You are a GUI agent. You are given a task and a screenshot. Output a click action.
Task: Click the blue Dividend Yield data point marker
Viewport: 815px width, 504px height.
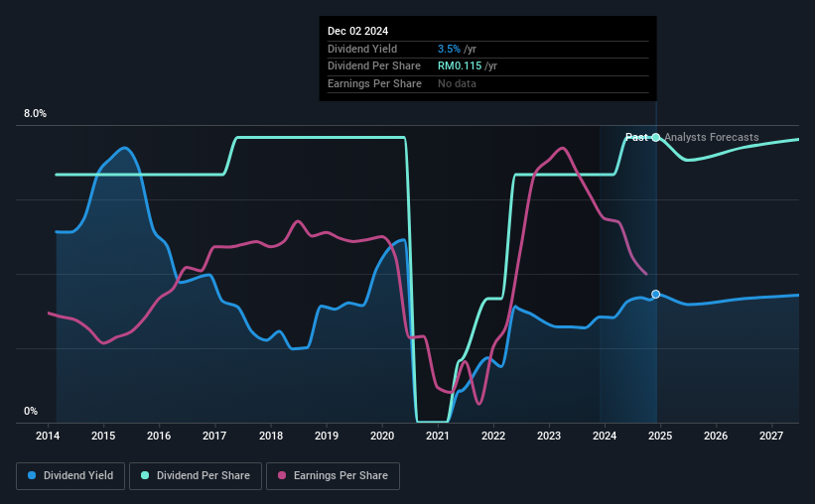(x=656, y=294)
